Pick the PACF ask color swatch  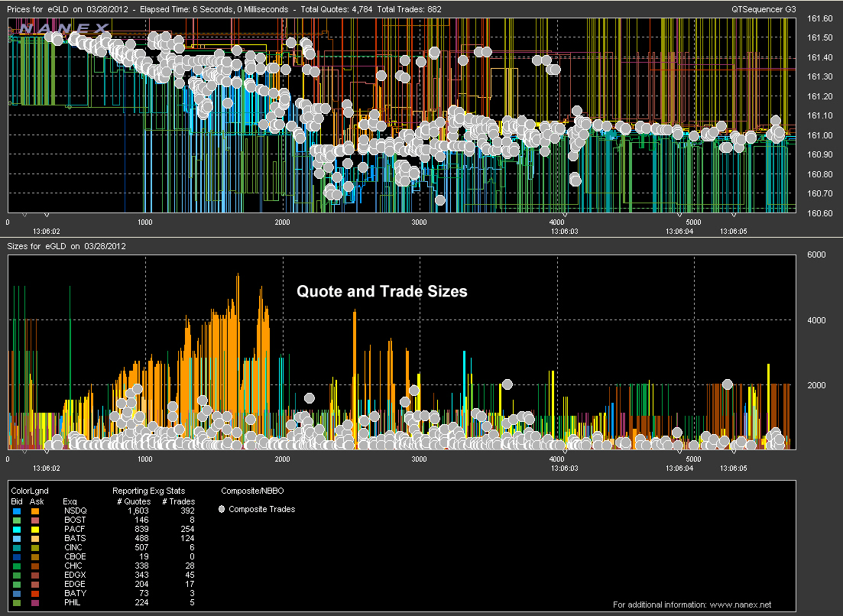35,530
